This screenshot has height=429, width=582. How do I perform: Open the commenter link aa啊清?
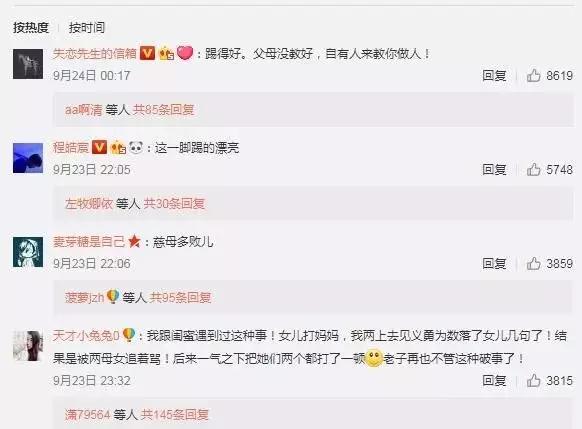pyautogui.click(x=84, y=110)
